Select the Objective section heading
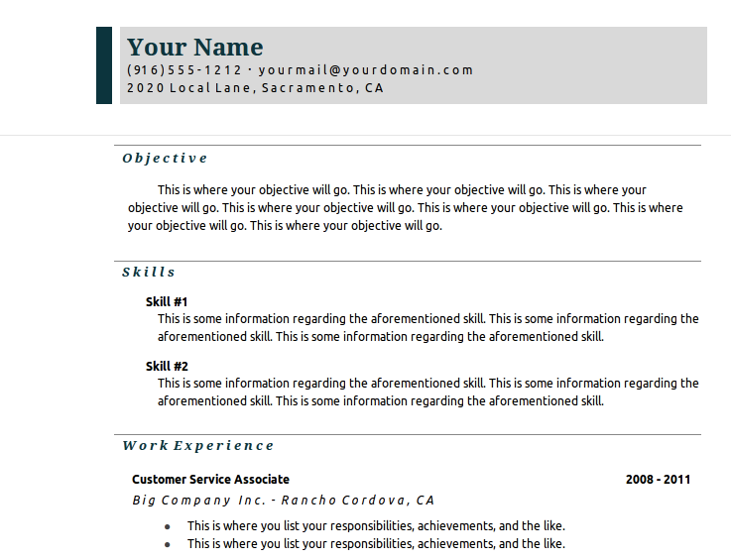731x560 pixels. tap(165, 159)
